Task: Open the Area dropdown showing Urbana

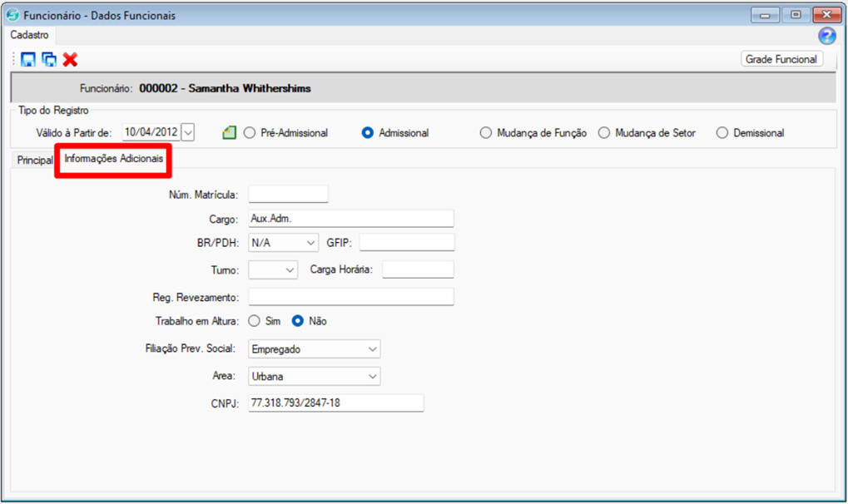Action: tap(372, 377)
